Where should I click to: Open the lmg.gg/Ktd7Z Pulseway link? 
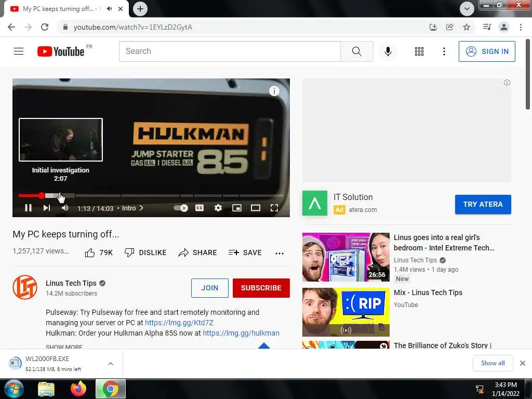179,323
